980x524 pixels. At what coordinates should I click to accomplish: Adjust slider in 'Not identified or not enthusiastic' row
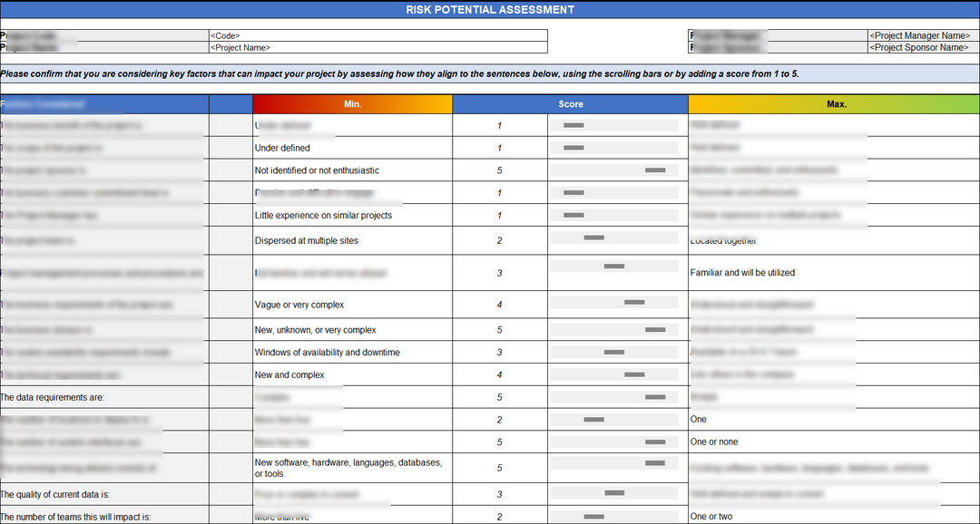point(655,170)
